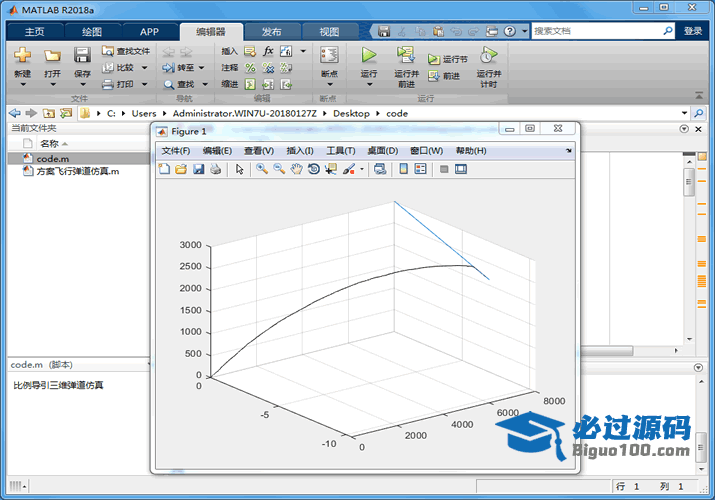The image size is (715, 500).
Task: Open the Go To dropdown arrow
Action: (x=202, y=67)
